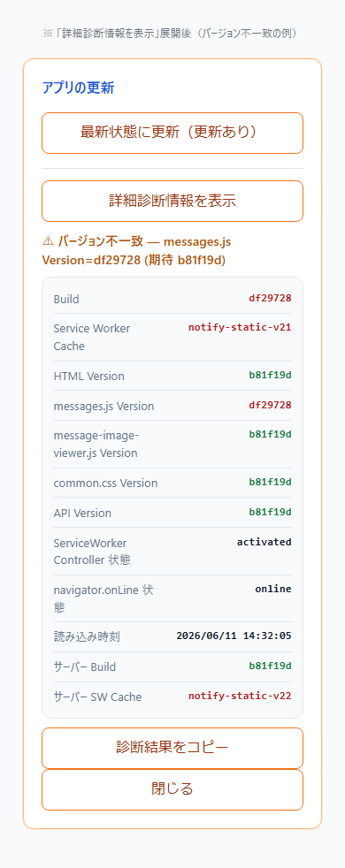345x868 pixels.
Task: Select the 読み込み時刻 timestamp value
Action: (x=234, y=636)
